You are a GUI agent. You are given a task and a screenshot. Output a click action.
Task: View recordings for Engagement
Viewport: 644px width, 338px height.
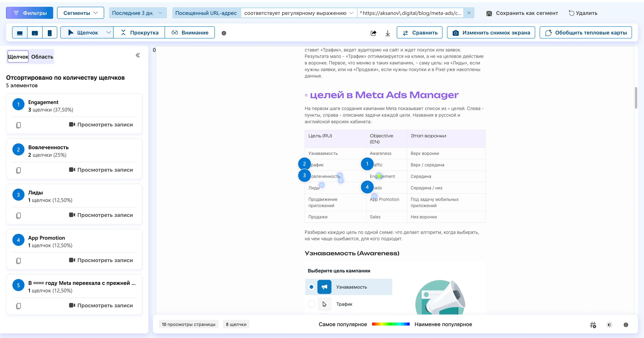click(101, 125)
